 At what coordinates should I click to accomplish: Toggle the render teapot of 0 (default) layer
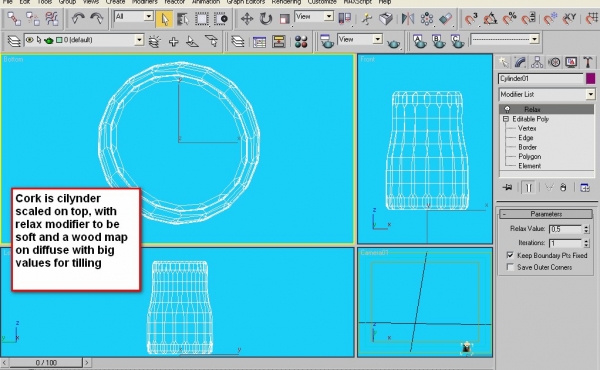point(49,40)
